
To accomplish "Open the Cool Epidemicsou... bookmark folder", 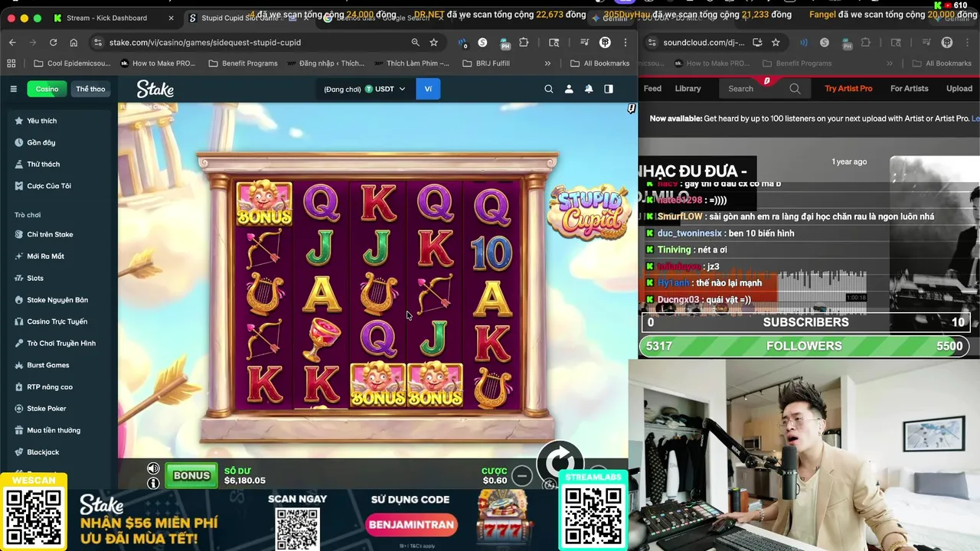I will (73, 64).
